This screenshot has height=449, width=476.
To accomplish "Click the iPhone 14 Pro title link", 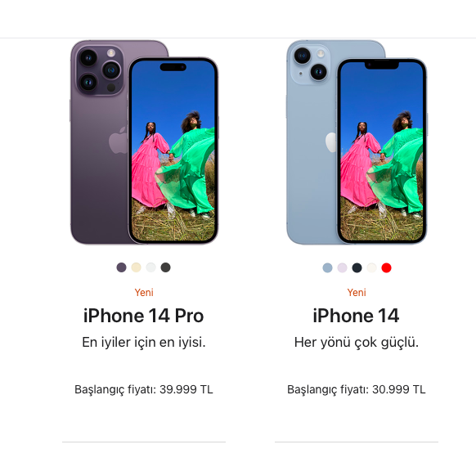I will point(144,316).
